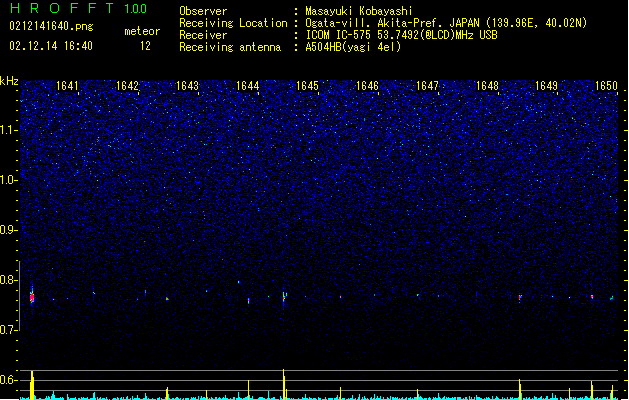Image resolution: width=629 pixels, height=400 pixels.
Task: Click the kHz axis unit label
Action: (9, 81)
